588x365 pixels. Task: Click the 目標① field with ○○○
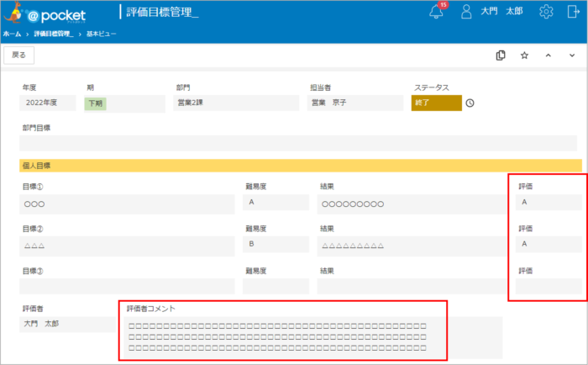127,204
